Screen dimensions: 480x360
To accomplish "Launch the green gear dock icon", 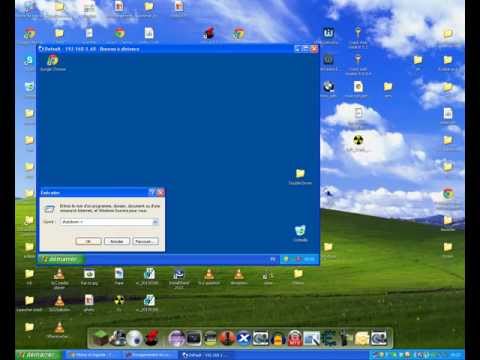I will pyautogui.click(x=329, y=338).
